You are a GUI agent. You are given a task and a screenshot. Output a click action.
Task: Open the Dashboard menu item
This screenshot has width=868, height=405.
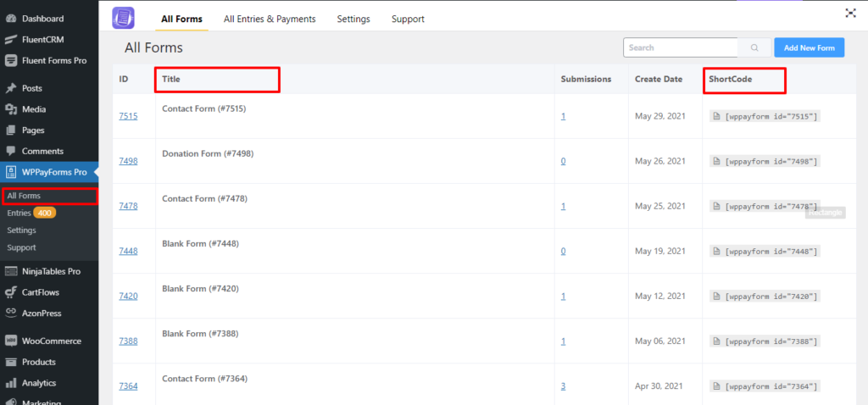42,18
